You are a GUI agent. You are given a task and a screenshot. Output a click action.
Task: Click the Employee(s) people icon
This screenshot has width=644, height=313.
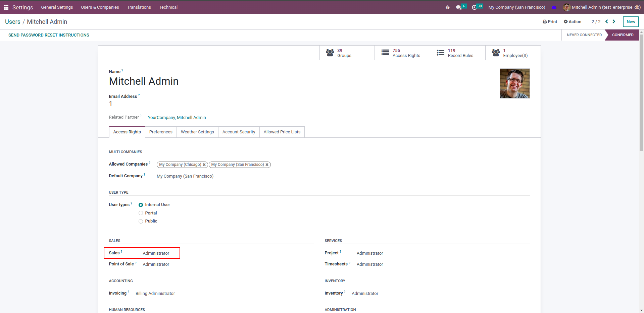pyautogui.click(x=496, y=53)
